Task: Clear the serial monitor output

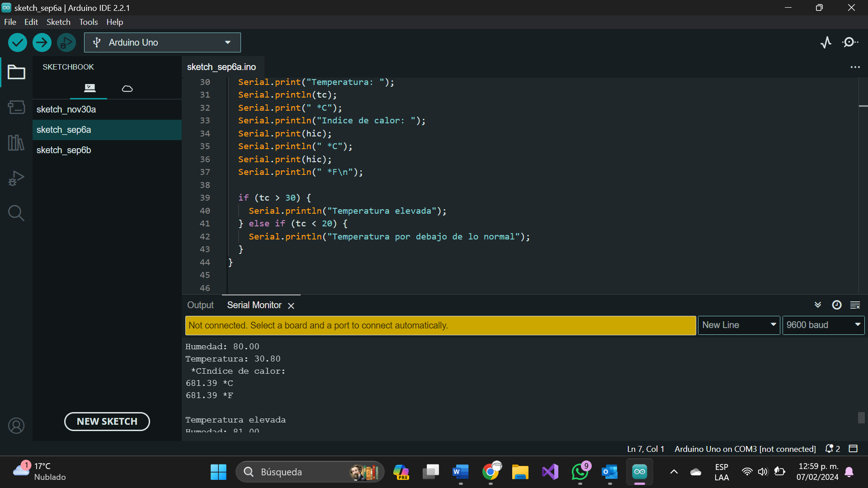Action: coord(855,305)
